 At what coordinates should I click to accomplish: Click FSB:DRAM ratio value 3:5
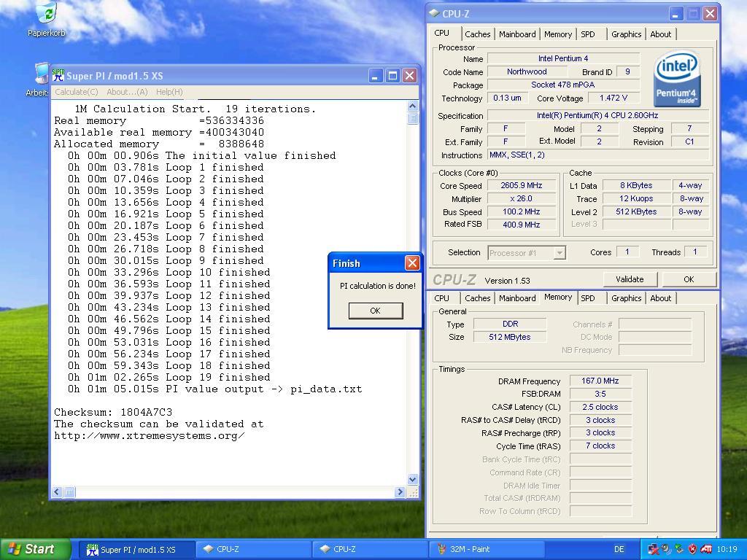(600, 394)
